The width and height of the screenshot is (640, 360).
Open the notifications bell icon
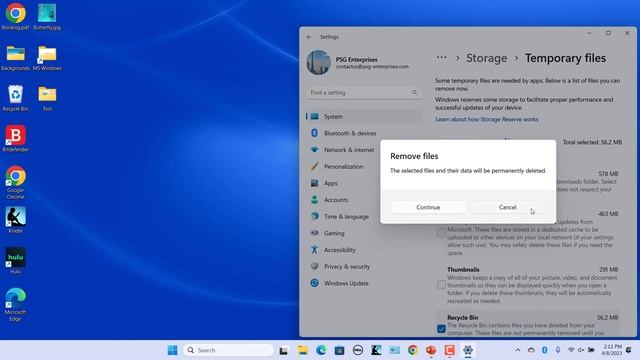[x=629, y=350]
